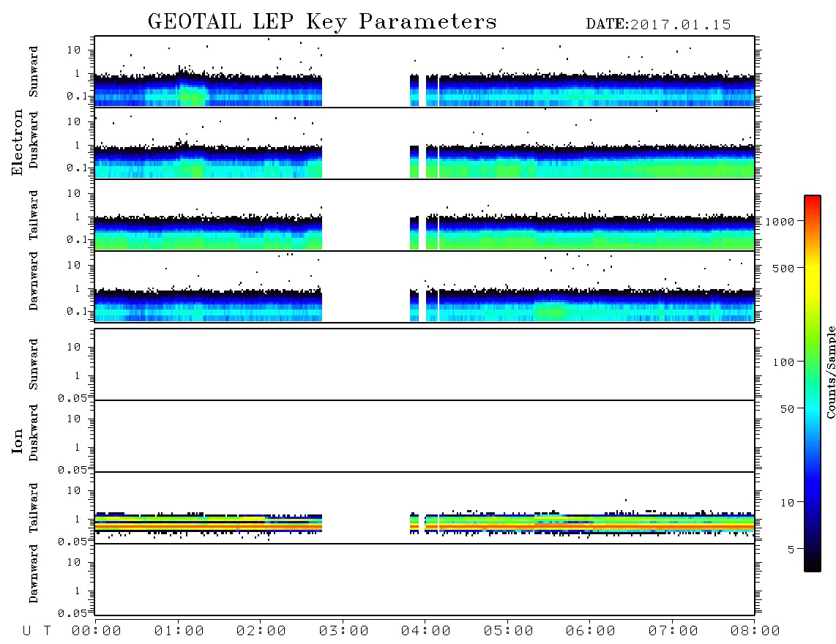Select the Ion "Dawnward" panel label
Screen dimensions: 836x644
click(x=34, y=574)
